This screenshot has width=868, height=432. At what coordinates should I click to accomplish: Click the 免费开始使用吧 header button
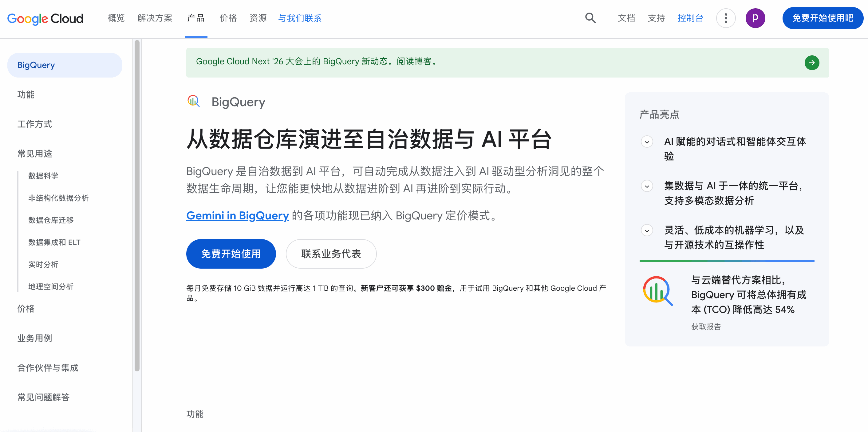click(823, 18)
